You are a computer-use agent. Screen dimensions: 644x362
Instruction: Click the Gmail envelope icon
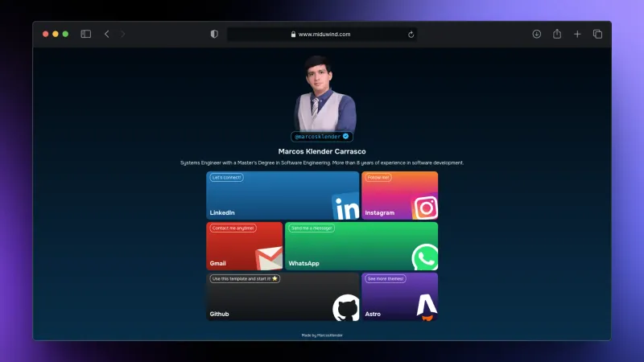[x=269, y=258]
